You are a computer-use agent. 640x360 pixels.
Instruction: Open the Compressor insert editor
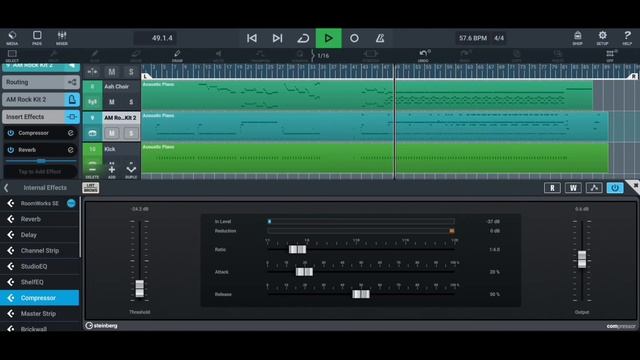click(x=71, y=133)
